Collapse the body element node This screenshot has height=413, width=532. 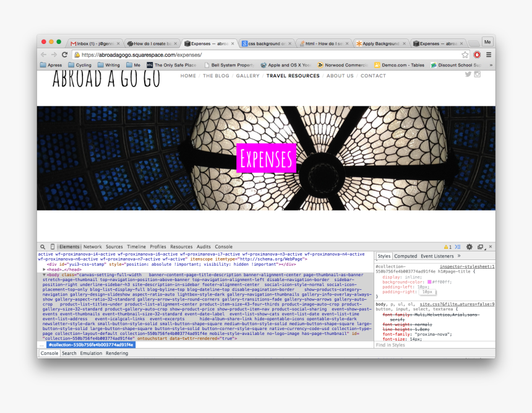pyautogui.click(x=44, y=274)
